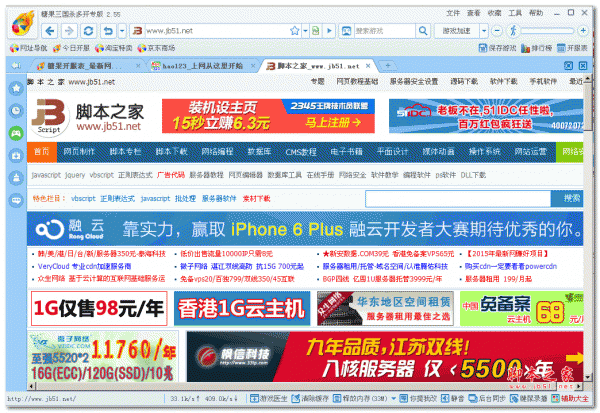The height and width of the screenshot is (413, 600).
Task: Open the 文件 menu
Action: (x=453, y=13)
